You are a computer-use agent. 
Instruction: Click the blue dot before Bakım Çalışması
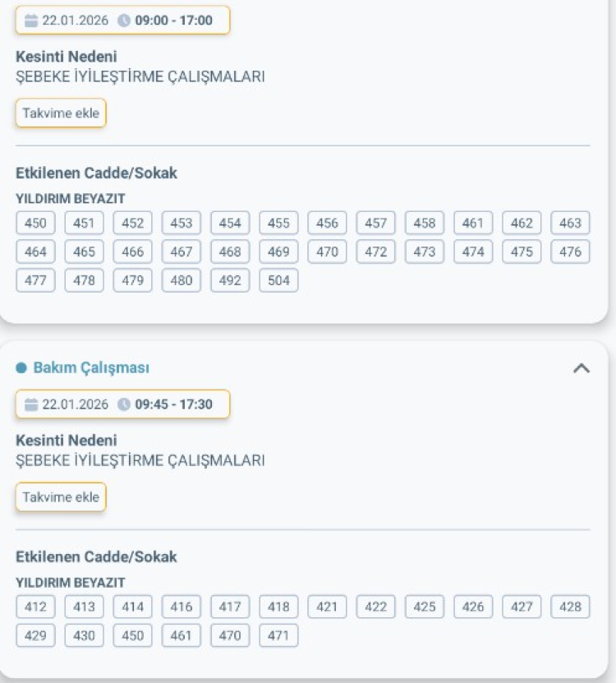(21, 368)
